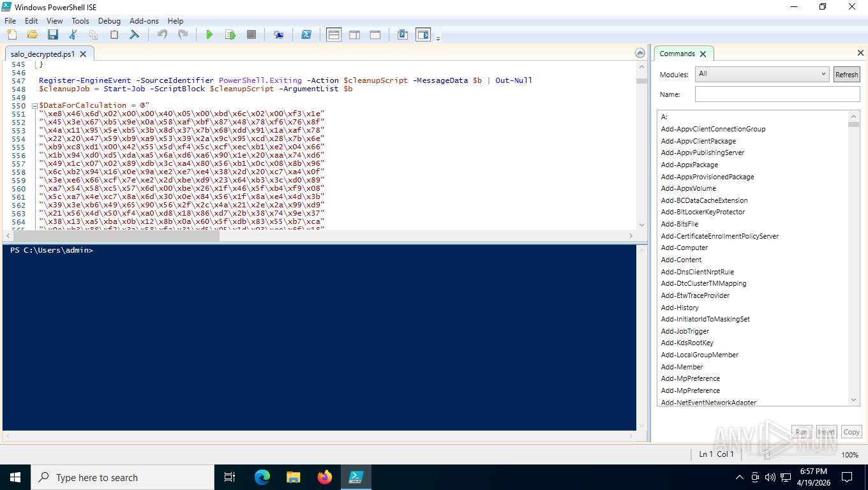
Task: Open the Debug menu
Action: coord(109,21)
